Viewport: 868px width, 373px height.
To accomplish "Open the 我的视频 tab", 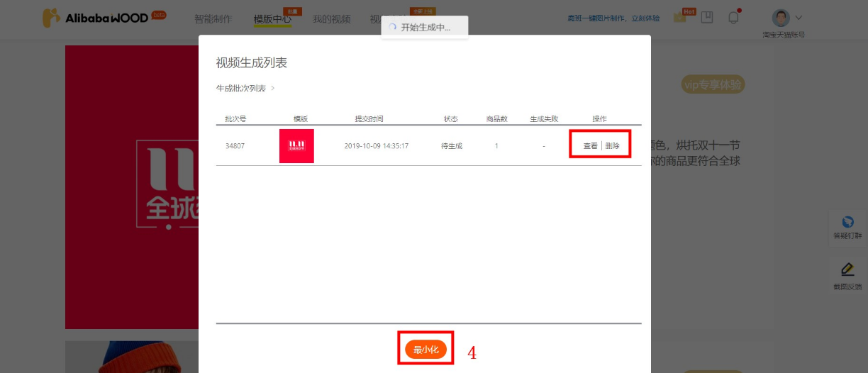I will [x=332, y=19].
